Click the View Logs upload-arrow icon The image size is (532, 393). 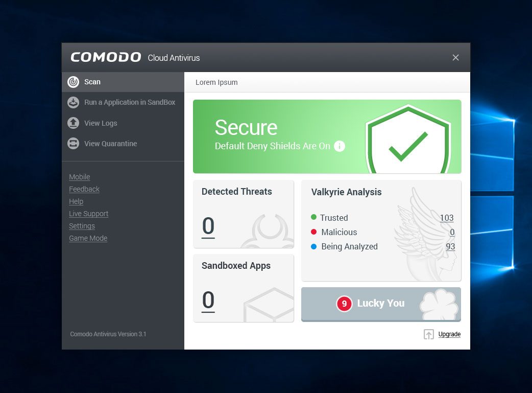74,123
